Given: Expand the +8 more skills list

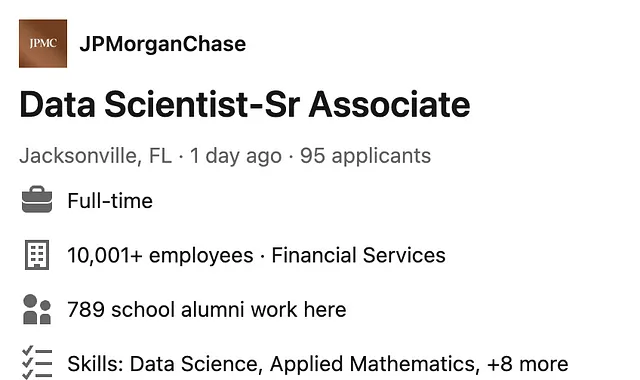Looking at the screenshot, I should click(528, 364).
